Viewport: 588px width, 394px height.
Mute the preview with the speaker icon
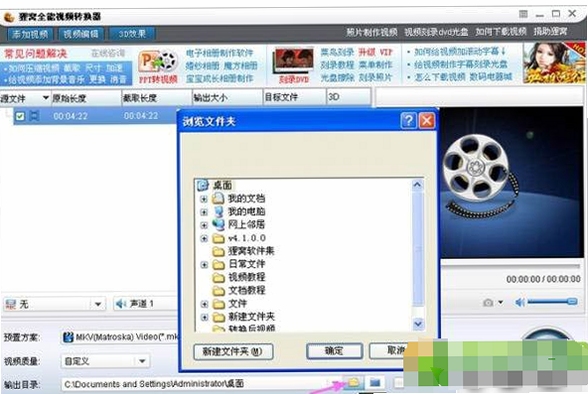(x=520, y=302)
